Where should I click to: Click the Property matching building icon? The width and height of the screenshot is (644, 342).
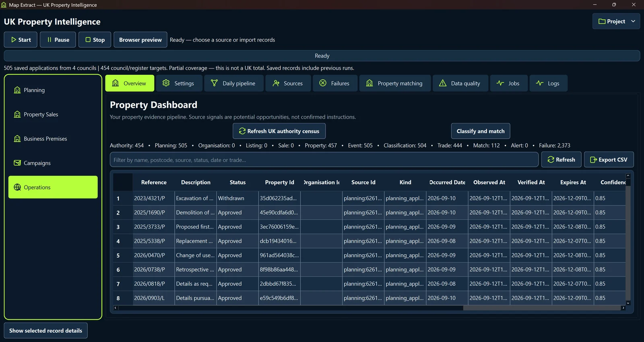pyautogui.click(x=369, y=83)
